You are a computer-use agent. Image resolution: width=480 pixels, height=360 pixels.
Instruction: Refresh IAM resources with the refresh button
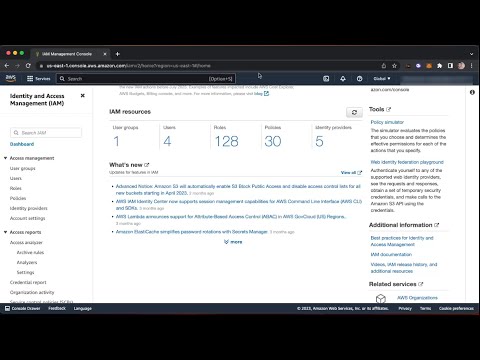pos(354,112)
